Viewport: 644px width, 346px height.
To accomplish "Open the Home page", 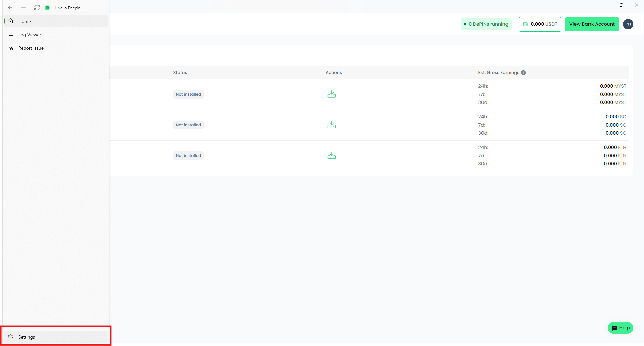I will [x=56, y=21].
